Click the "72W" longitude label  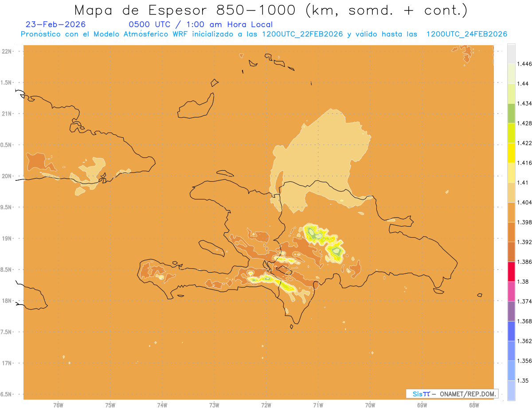pos(266,405)
